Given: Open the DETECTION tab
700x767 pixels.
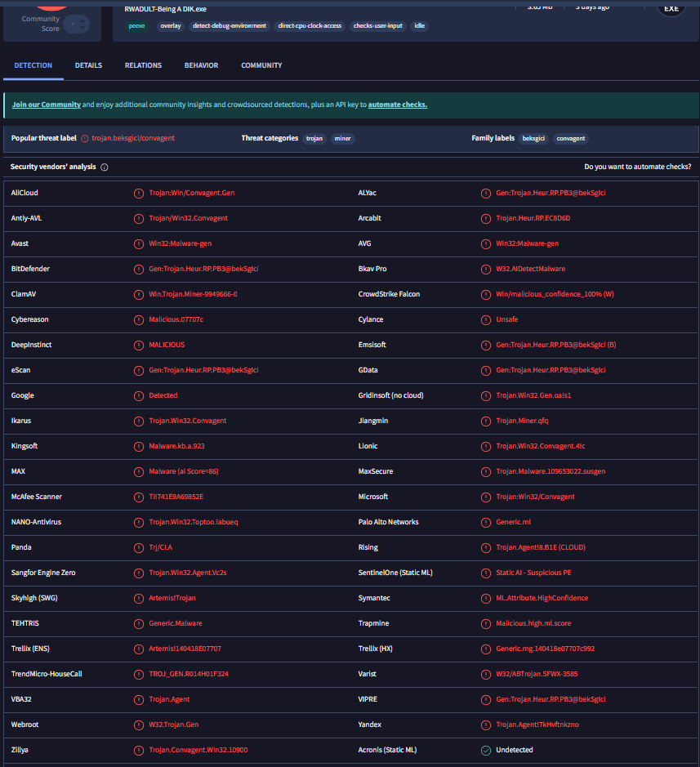Looking at the screenshot, I should [x=33, y=65].
